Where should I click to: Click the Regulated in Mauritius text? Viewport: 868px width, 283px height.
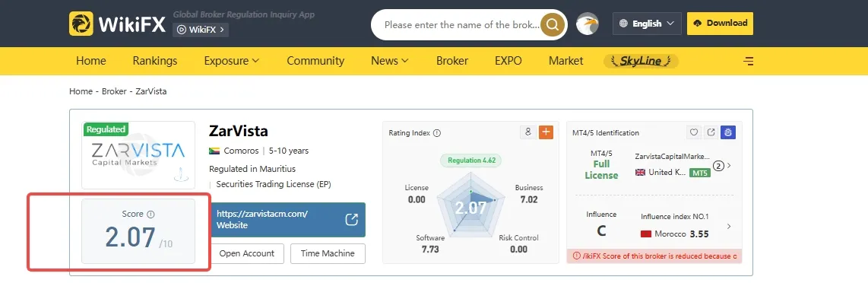(252, 169)
